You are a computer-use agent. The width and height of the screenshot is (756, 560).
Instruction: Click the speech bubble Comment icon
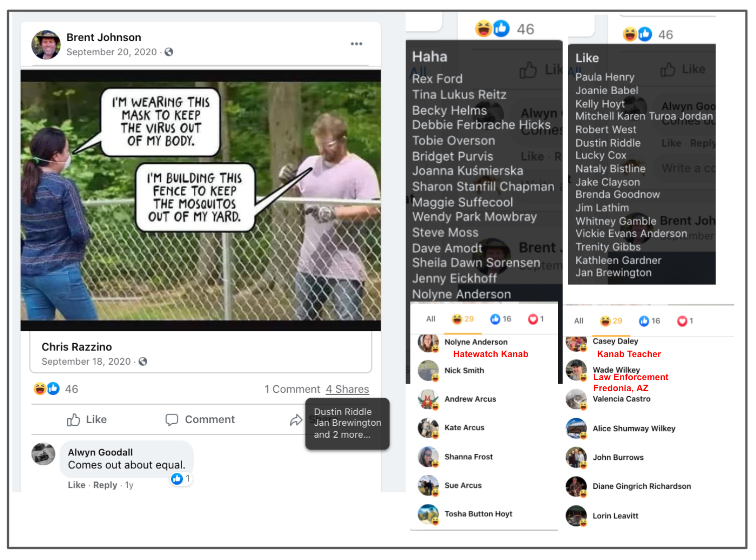click(x=172, y=420)
